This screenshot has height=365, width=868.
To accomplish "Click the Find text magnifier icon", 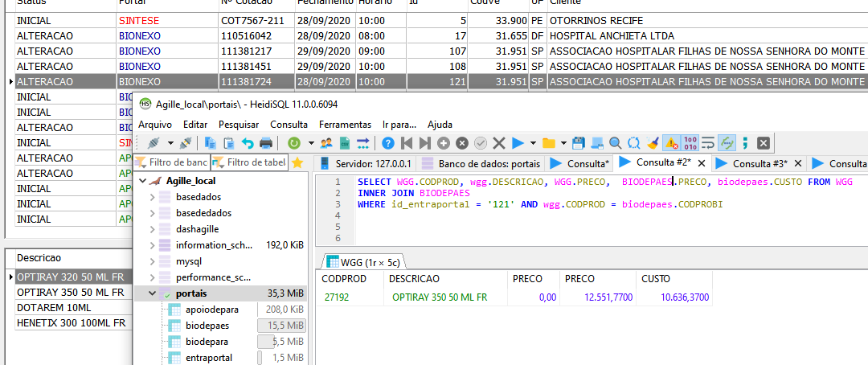I will pyautogui.click(x=615, y=143).
